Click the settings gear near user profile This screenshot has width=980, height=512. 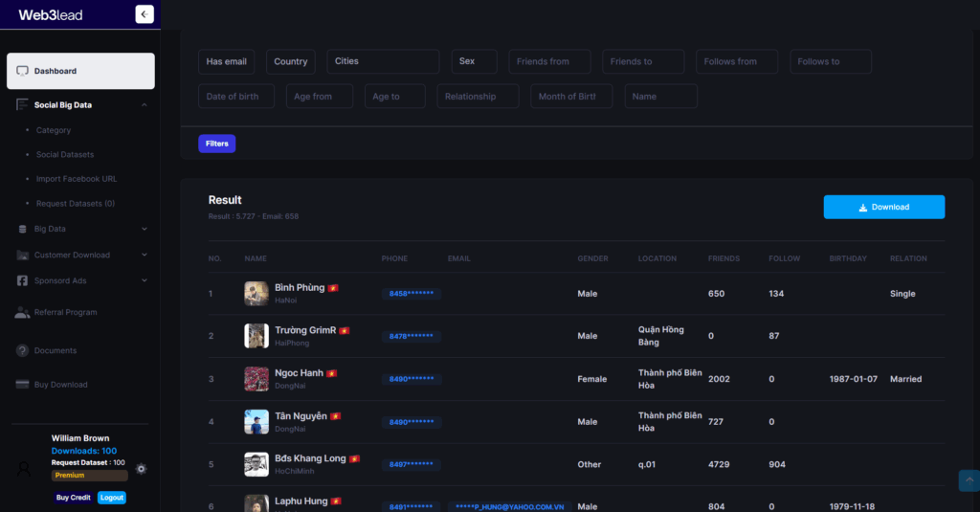pyautogui.click(x=141, y=469)
